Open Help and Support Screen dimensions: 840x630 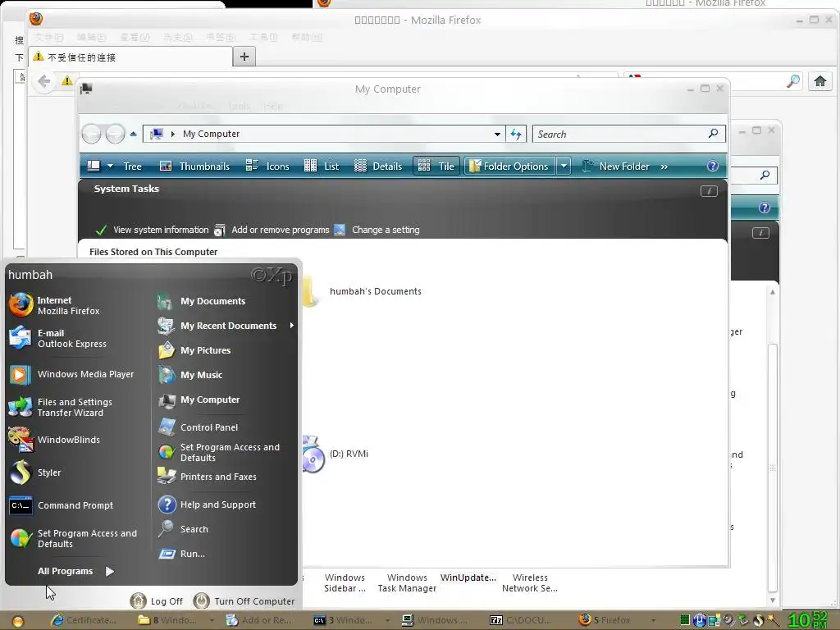click(x=208, y=504)
